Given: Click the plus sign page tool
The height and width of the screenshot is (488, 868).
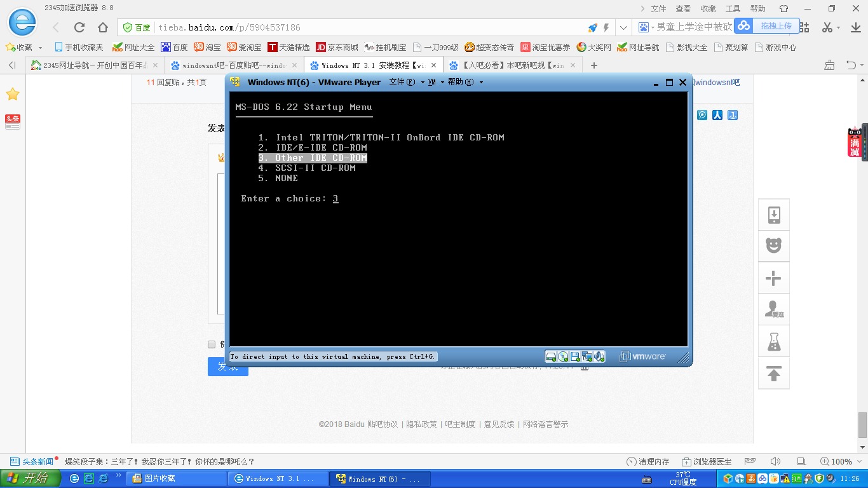Looking at the screenshot, I should pos(774,278).
